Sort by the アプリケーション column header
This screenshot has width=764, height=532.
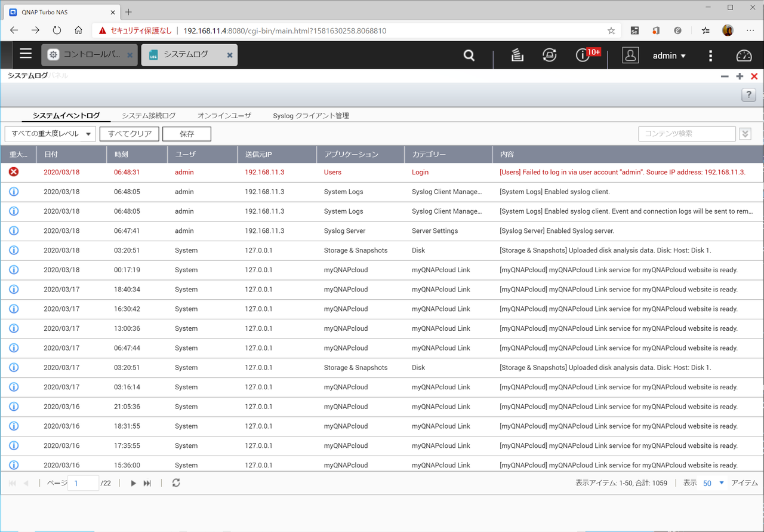361,154
